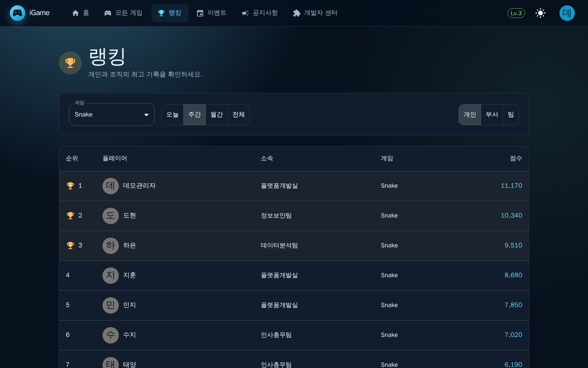Click player name 민지

click(x=129, y=305)
